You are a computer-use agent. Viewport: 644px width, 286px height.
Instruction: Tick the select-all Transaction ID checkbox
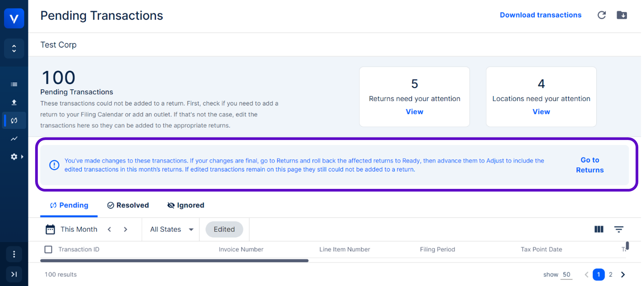pos(48,249)
